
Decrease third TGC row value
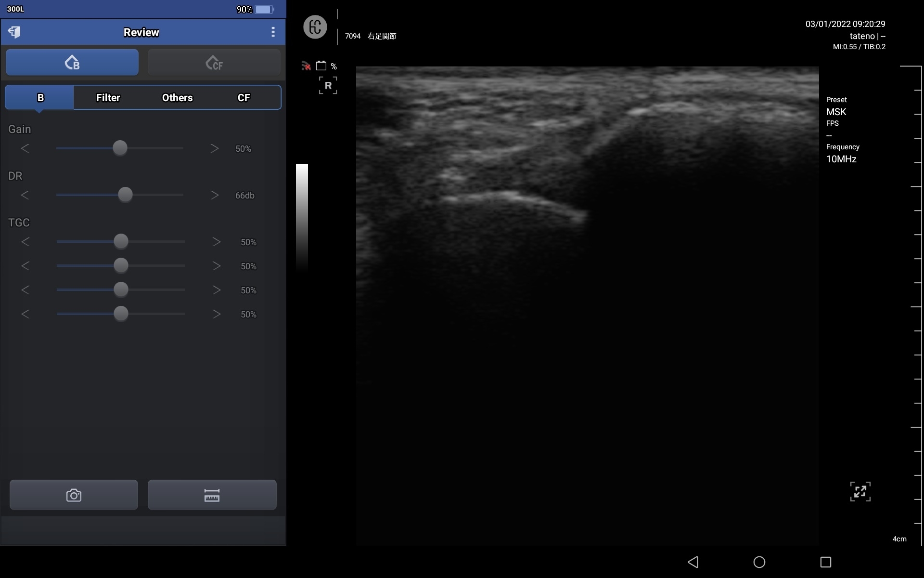coord(25,290)
